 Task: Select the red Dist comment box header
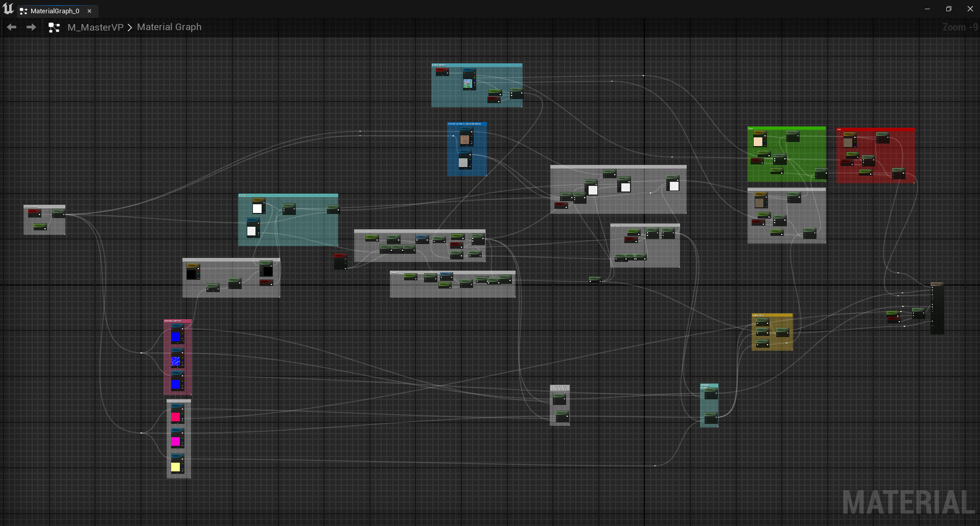(x=875, y=129)
